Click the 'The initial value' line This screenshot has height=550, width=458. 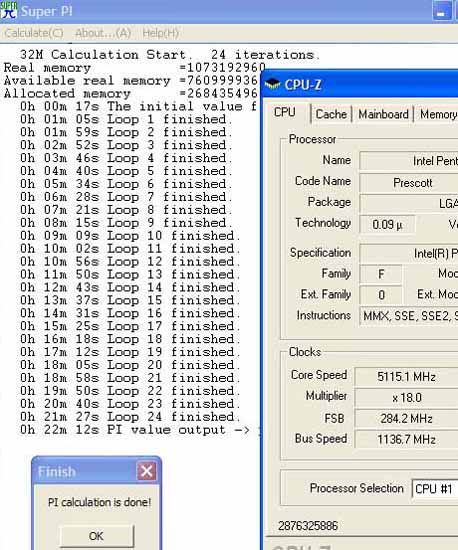139,106
